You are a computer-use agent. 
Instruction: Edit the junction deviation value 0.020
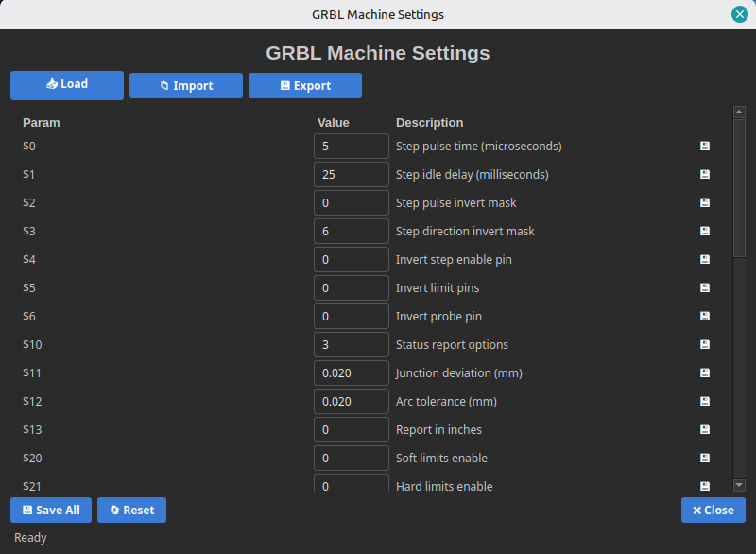pyautogui.click(x=352, y=373)
